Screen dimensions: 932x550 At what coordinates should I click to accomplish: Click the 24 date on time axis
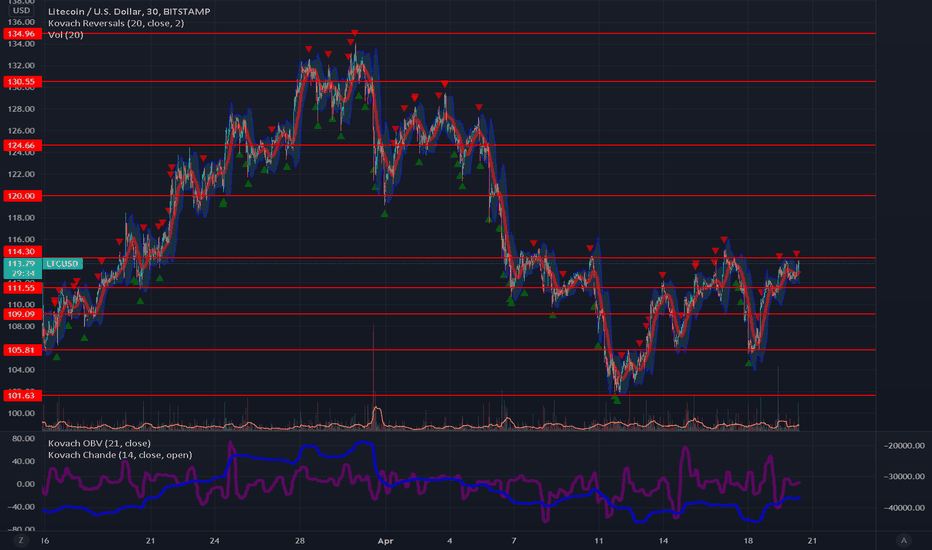click(215, 541)
